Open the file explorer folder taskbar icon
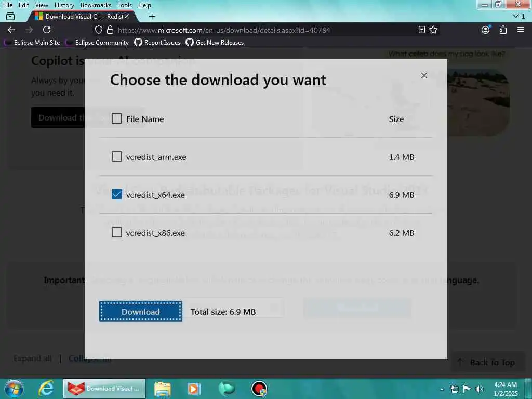The height and width of the screenshot is (399, 532). point(163,389)
